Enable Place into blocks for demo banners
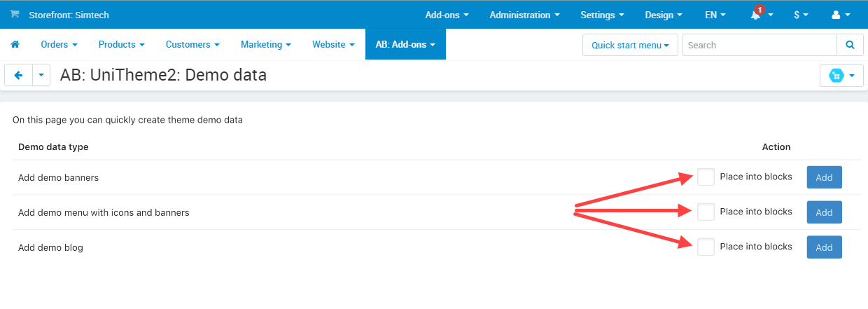 706,177
